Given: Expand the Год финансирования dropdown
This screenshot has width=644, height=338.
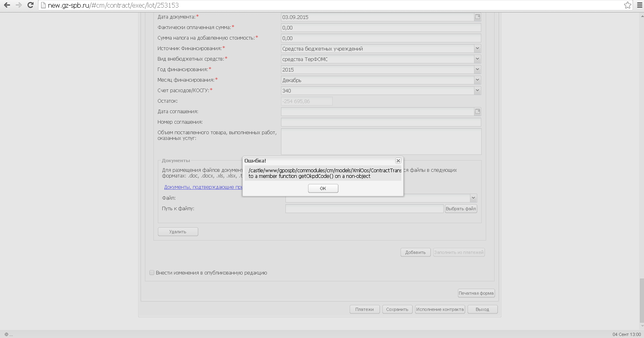Looking at the screenshot, I should click(x=477, y=70).
